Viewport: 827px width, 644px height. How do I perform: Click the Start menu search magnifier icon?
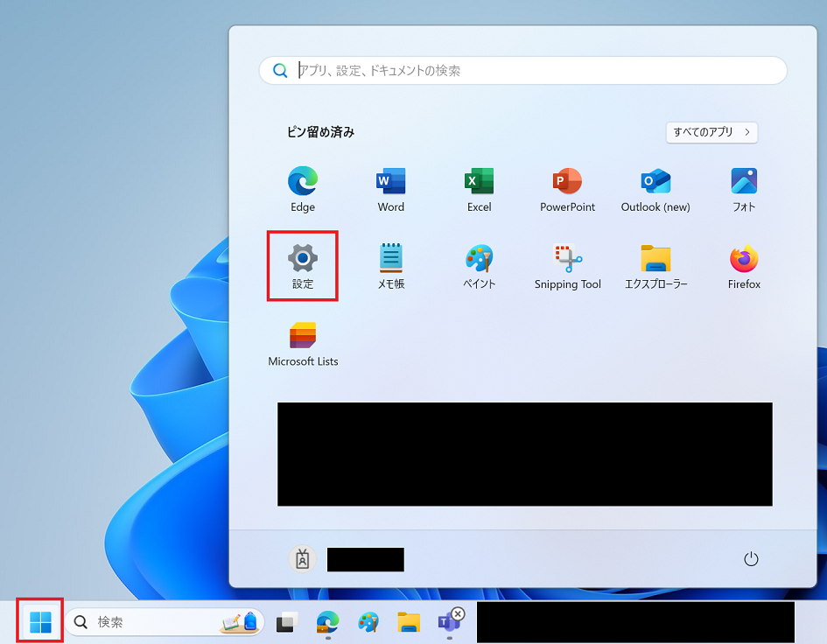280,70
